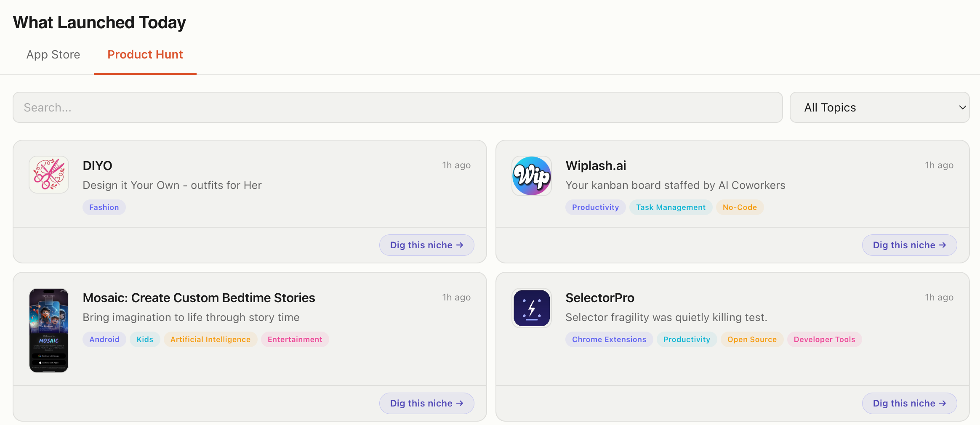Focus the Search input field

pos(398,107)
